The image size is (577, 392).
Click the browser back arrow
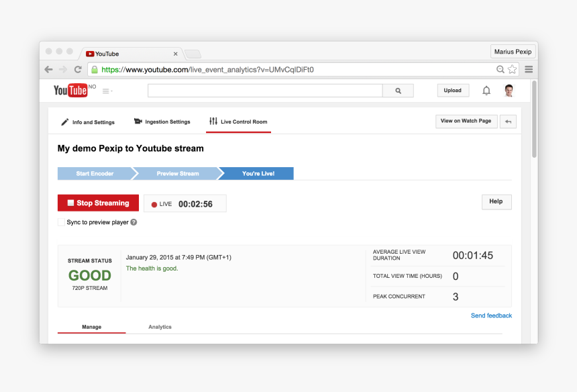(x=48, y=69)
